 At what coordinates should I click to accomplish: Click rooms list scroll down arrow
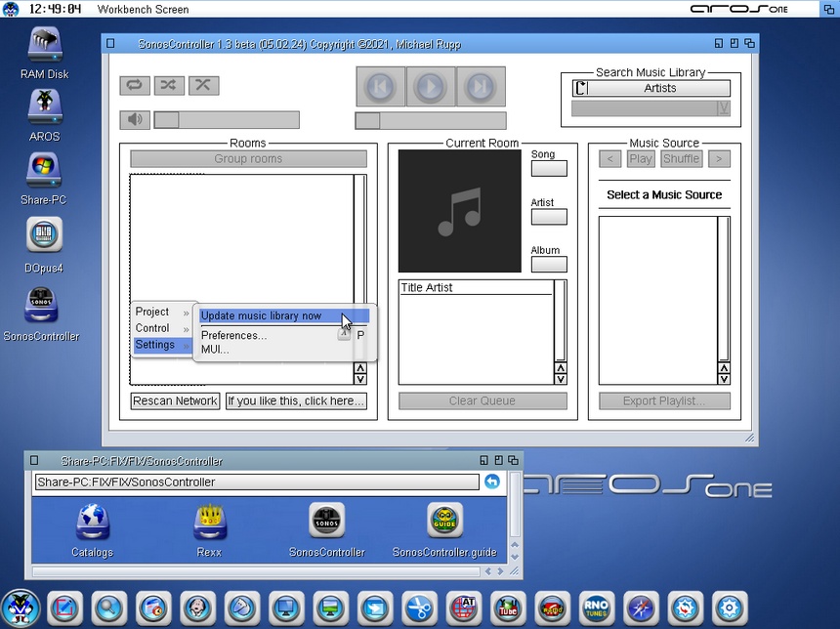(x=360, y=379)
